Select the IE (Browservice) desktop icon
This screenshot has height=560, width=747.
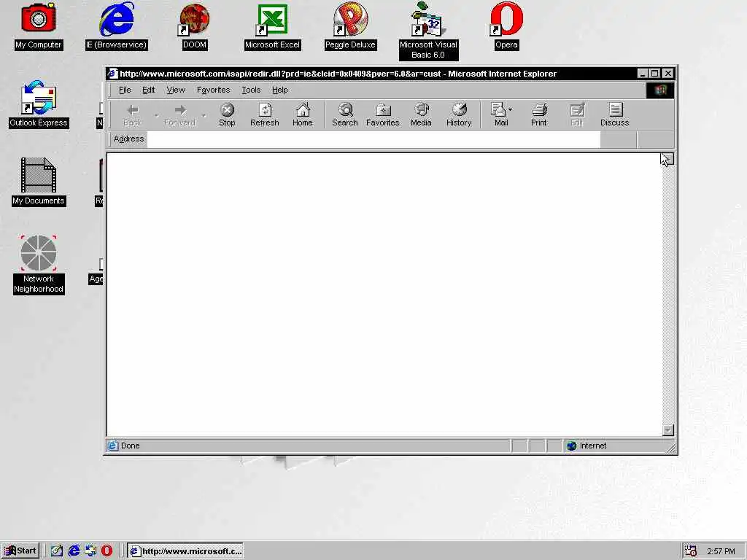tap(116, 26)
